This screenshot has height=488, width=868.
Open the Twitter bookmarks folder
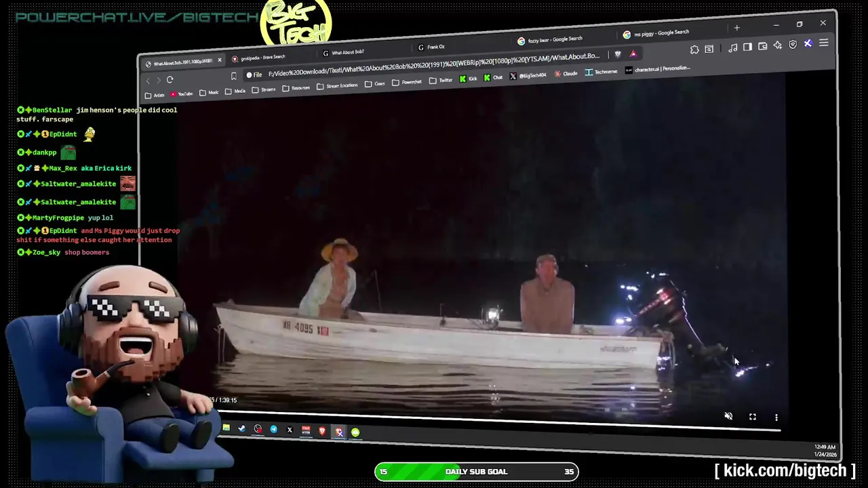[x=441, y=80]
